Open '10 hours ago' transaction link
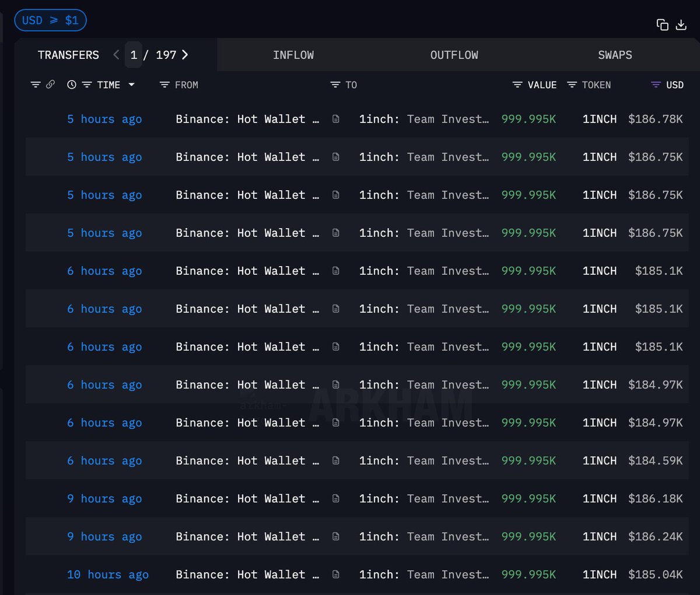The image size is (700, 595). [108, 575]
